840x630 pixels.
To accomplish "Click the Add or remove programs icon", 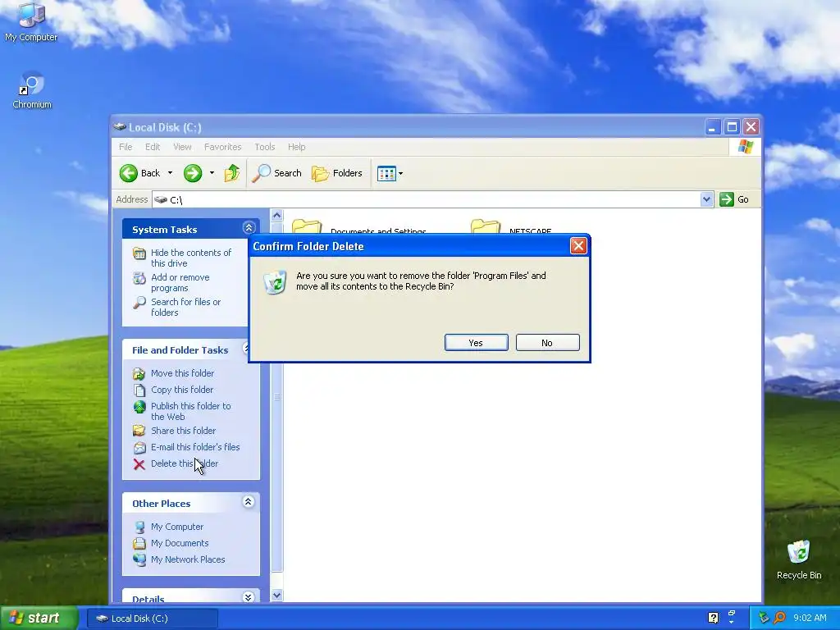I will [x=139, y=277].
